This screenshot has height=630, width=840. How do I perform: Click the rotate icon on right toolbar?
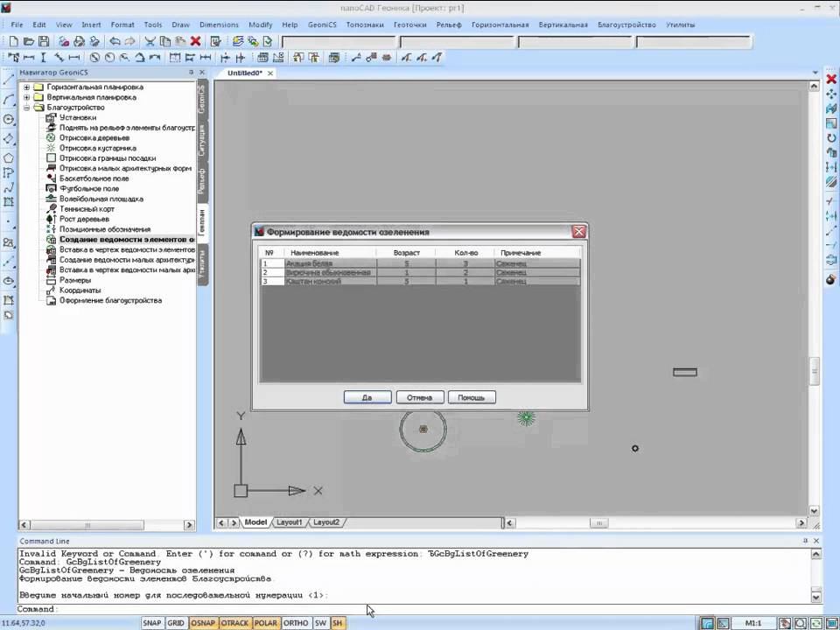click(x=831, y=138)
